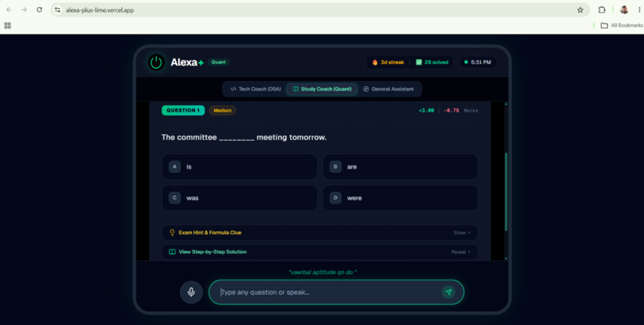Select answer option D "were"
This screenshot has width=644, height=325.
pos(400,198)
